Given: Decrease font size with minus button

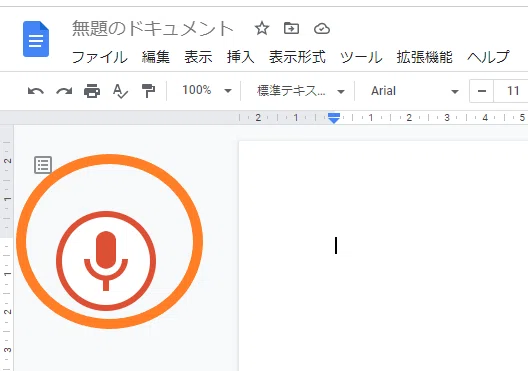Looking at the screenshot, I should click(482, 91).
